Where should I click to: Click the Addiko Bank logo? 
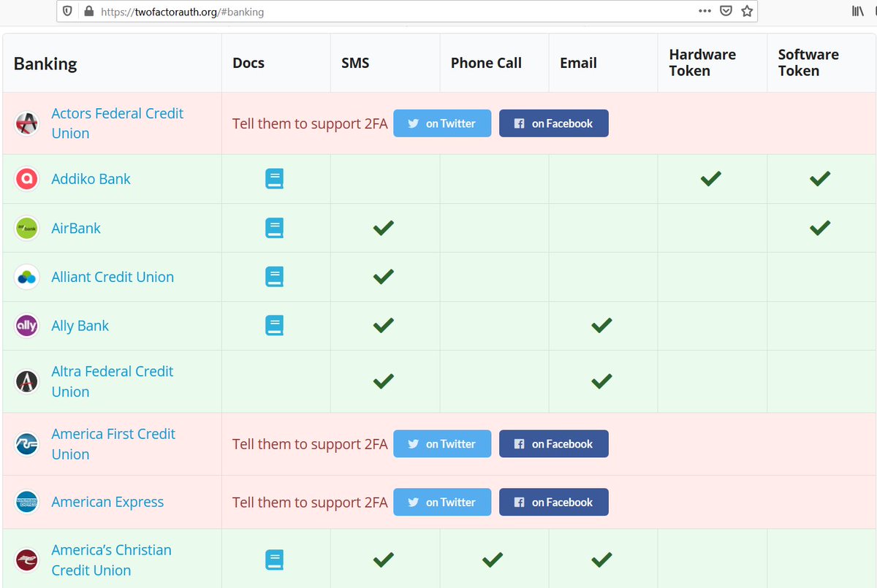coord(27,179)
